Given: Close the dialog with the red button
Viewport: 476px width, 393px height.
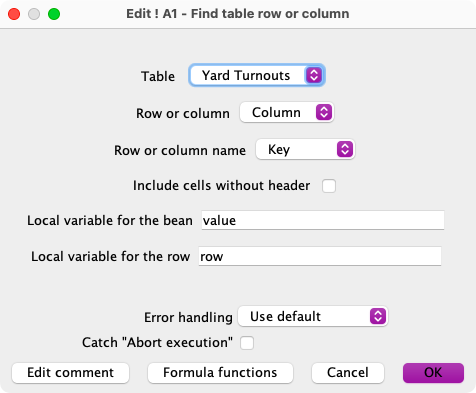Looking at the screenshot, I should 14,14.
